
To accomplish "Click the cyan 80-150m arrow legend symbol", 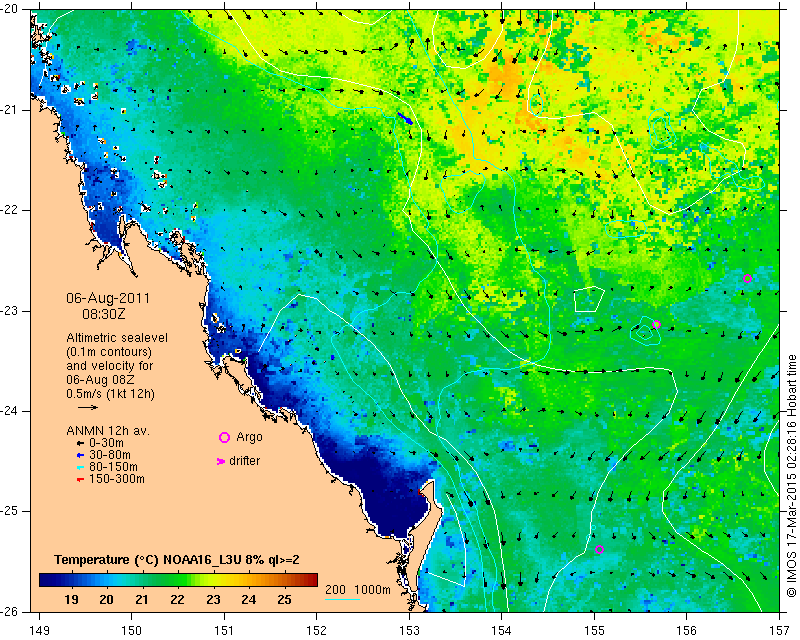I will click(80, 467).
